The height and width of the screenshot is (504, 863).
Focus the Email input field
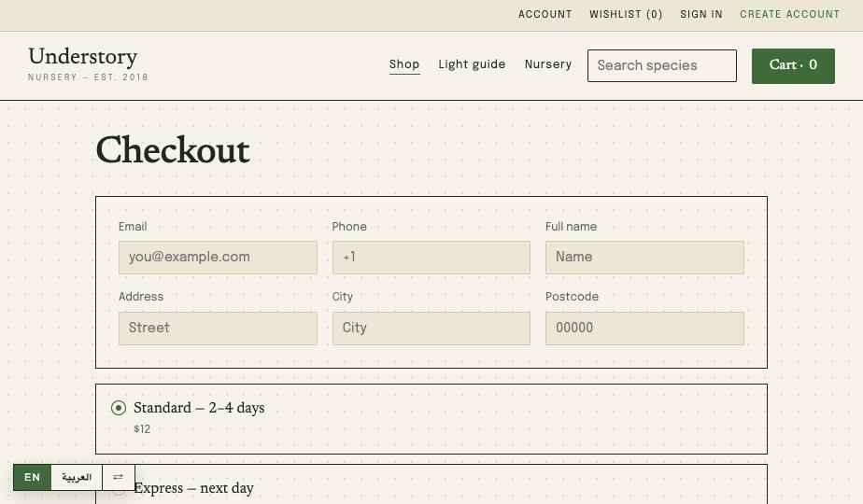coord(218,257)
